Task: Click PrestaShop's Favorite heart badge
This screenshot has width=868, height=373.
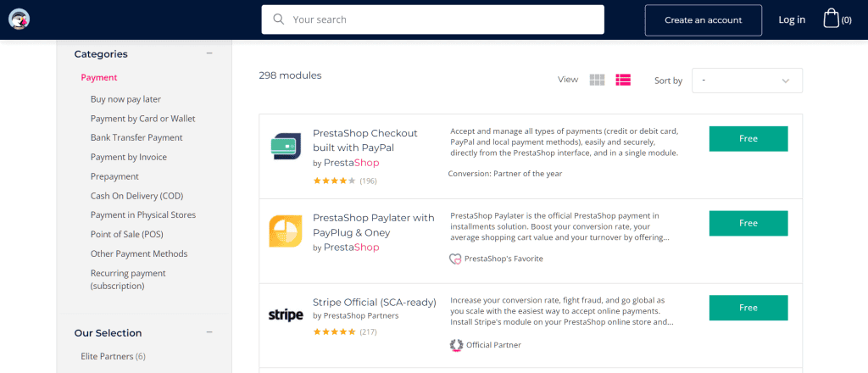Action: pos(455,259)
